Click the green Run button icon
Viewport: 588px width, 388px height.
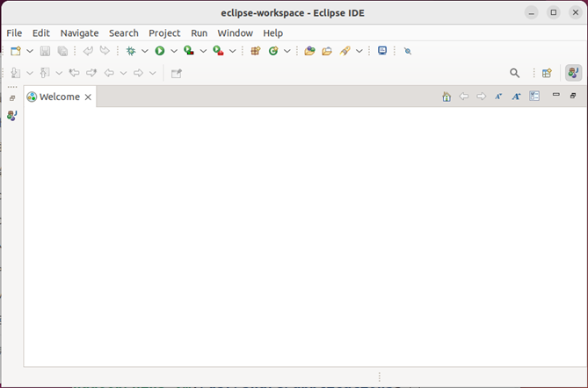point(160,51)
